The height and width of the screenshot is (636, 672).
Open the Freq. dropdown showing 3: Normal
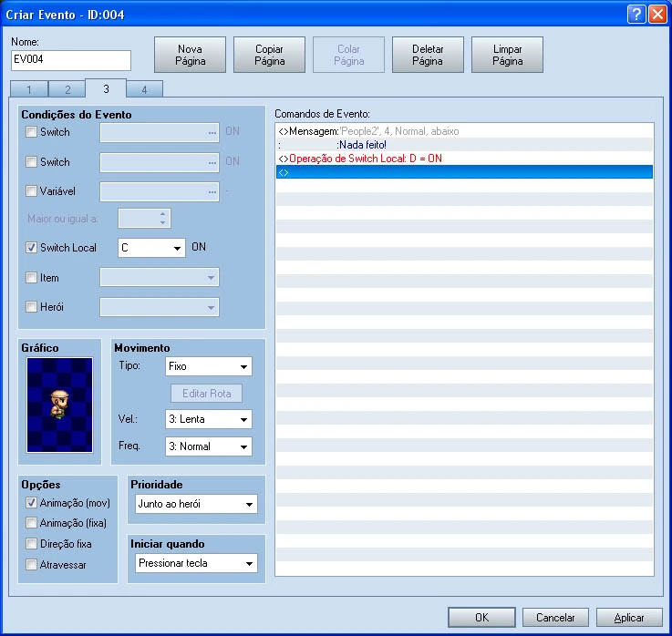(x=209, y=446)
